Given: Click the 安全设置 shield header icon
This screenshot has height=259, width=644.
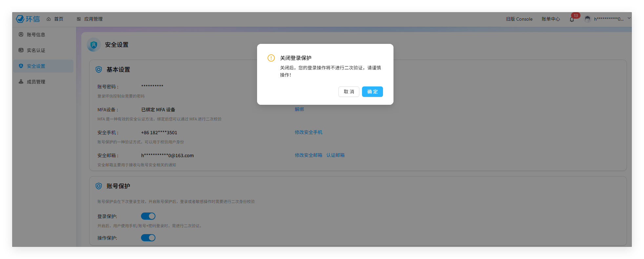Looking at the screenshot, I should pyautogui.click(x=94, y=45).
